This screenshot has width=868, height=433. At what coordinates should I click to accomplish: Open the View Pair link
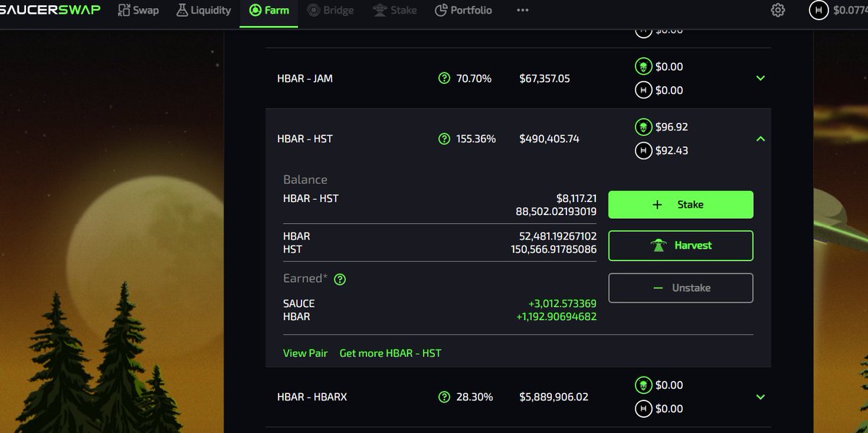click(x=305, y=353)
